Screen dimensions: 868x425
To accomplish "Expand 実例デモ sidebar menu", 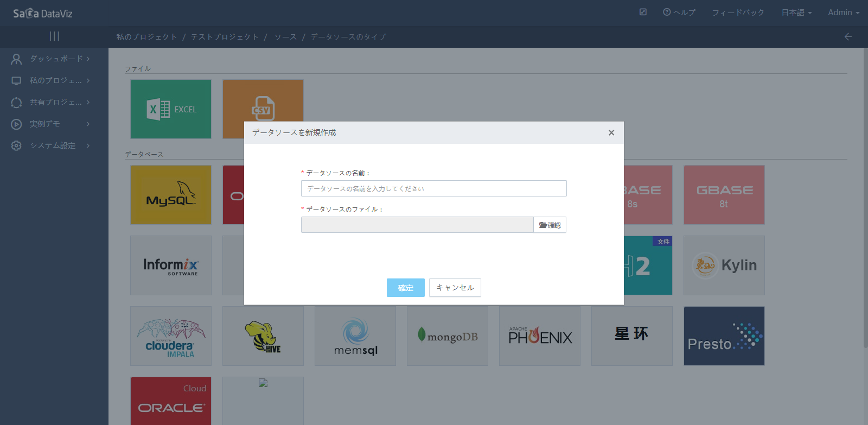I will pos(54,124).
